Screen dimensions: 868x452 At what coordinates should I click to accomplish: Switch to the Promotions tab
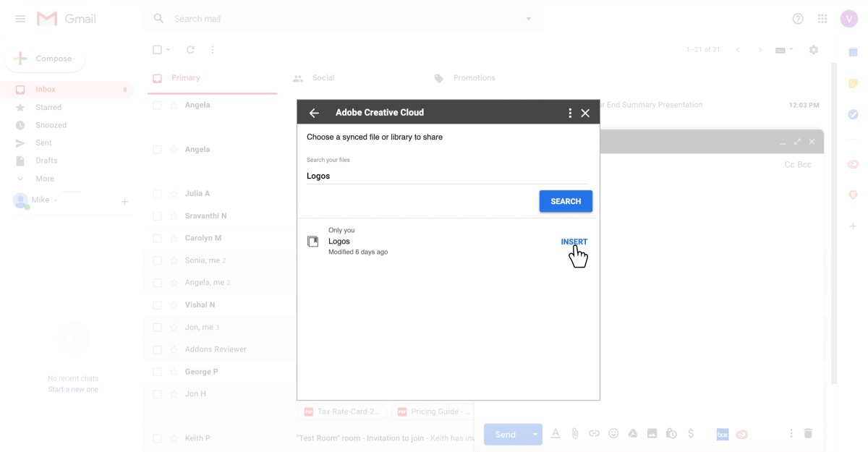[473, 78]
